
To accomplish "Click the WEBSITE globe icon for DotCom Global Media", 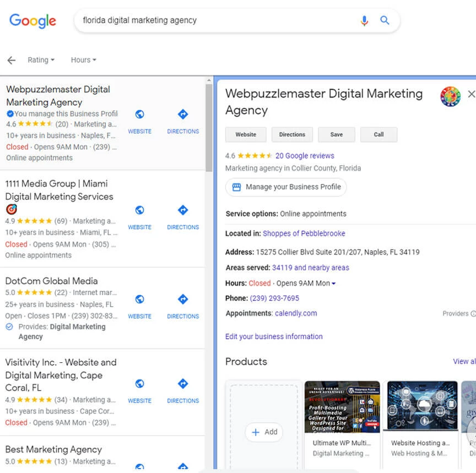I will pyautogui.click(x=139, y=299).
